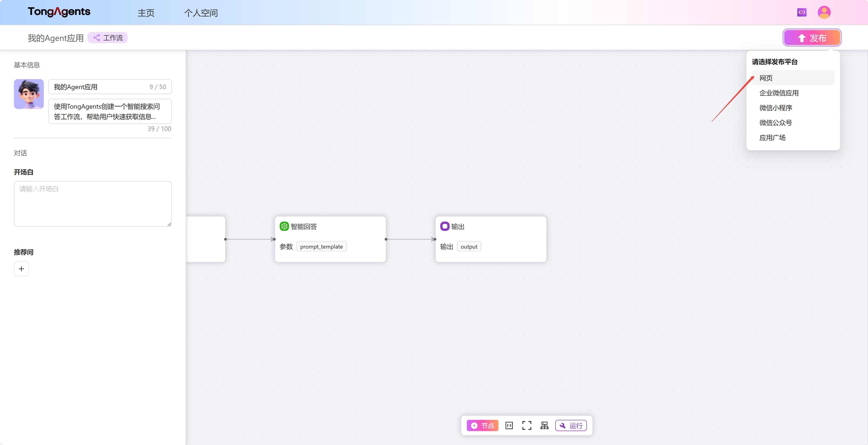
Task: Click the fit-to-screen brackets icon
Action: (x=527, y=425)
